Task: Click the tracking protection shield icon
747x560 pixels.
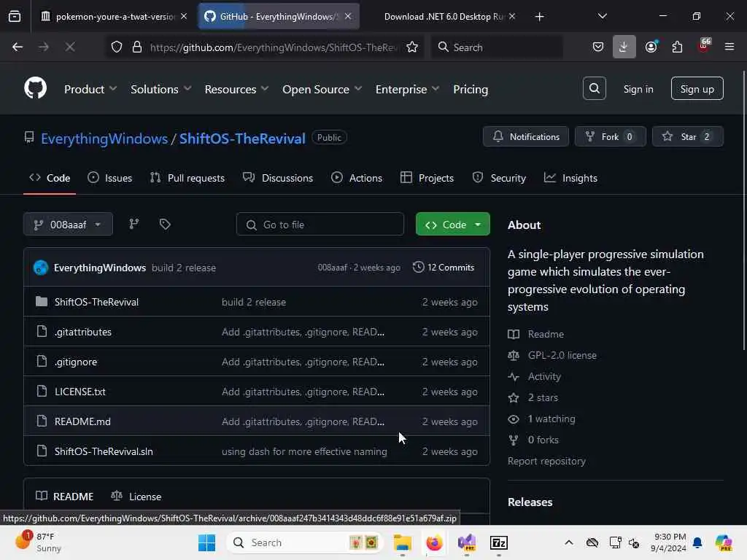Action: (117, 47)
